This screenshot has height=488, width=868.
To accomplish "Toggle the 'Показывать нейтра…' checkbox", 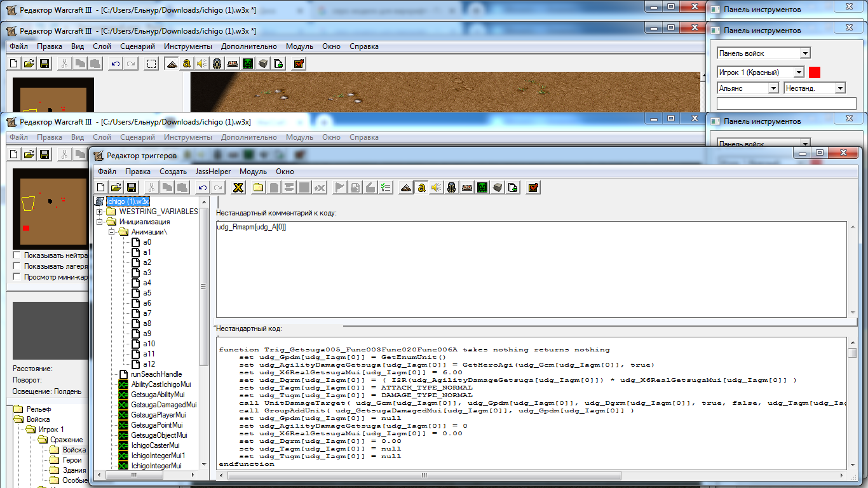I will click(17, 255).
